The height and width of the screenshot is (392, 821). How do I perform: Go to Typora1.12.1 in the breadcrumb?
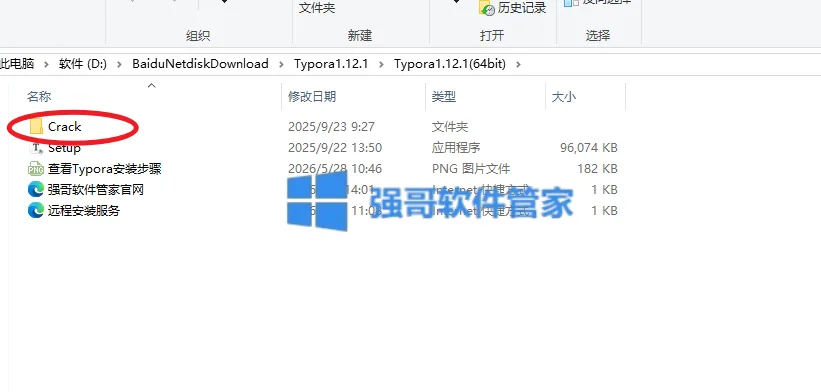331,64
